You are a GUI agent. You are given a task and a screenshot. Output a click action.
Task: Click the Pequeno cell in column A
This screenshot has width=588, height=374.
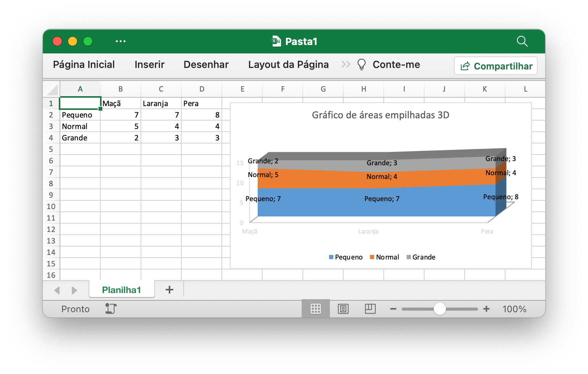80,115
